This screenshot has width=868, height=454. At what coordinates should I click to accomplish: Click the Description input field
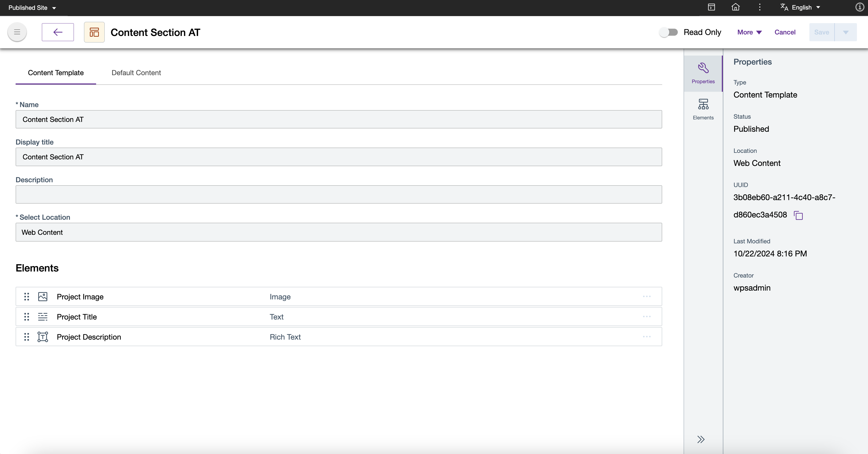[x=338, y=194]
